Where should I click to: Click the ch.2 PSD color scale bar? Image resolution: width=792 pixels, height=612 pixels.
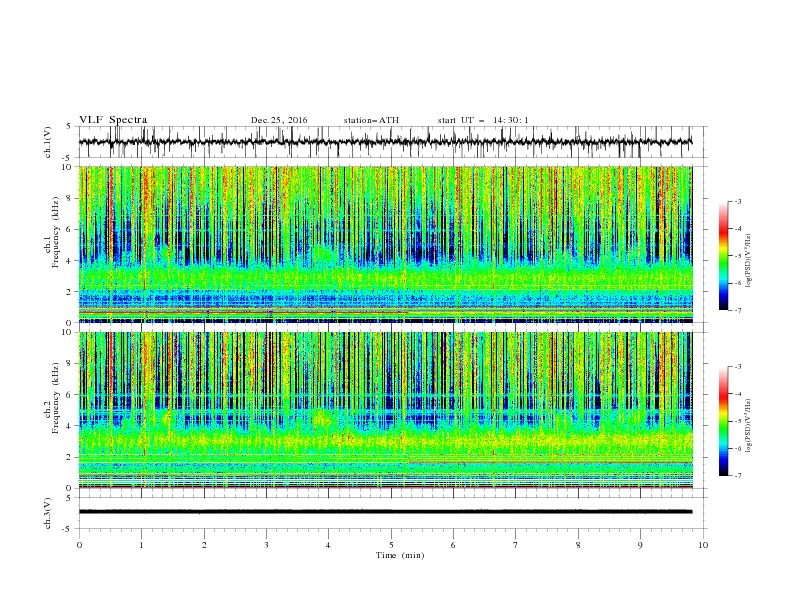723,421
